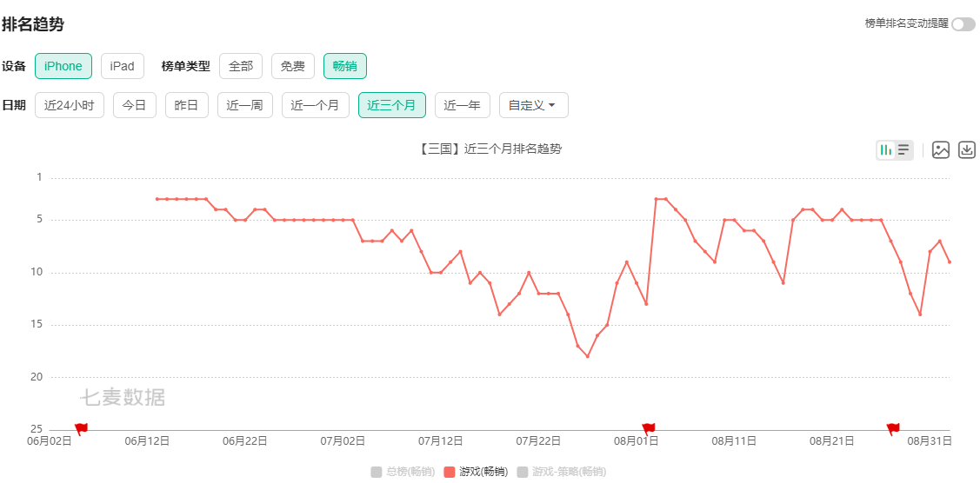Show 游戏-策略(畅销) series in legend

[561, 472]
